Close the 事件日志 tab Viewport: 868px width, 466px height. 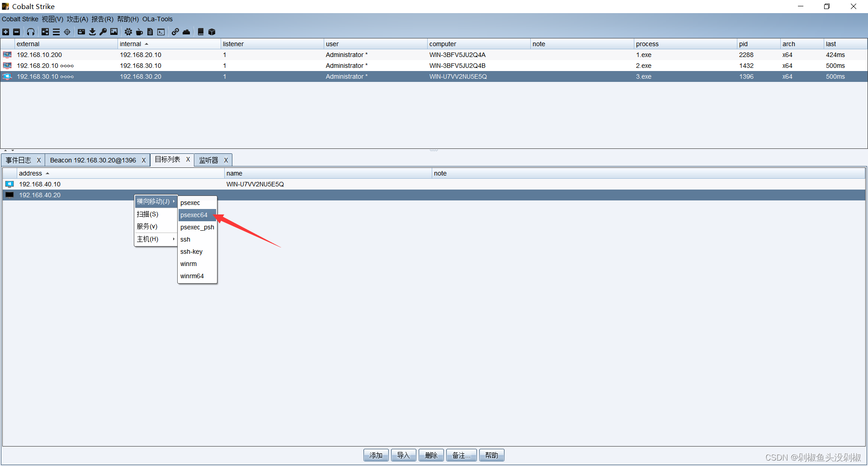click(39, 160)
